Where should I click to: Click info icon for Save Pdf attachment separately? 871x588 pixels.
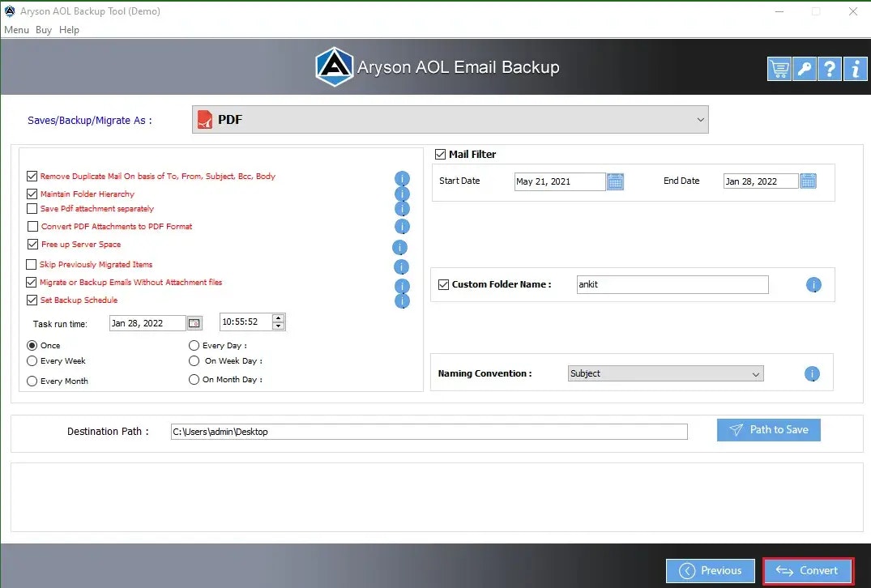[x=402, y=209]
